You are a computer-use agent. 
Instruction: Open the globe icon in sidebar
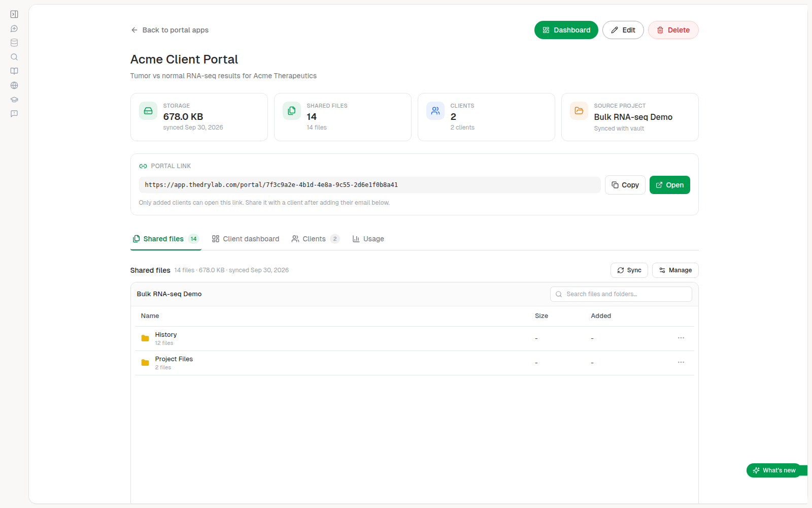pyautogui.click(x=14, y=85)
